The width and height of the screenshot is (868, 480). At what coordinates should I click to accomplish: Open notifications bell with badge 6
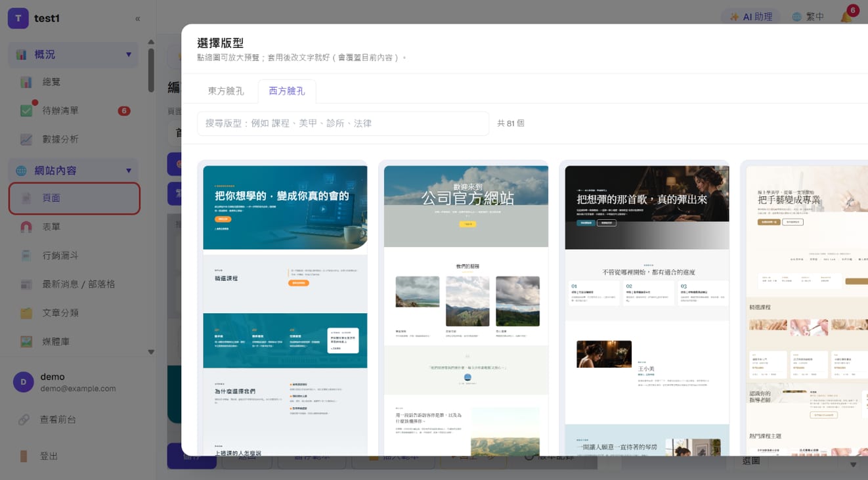click(847, 16)
